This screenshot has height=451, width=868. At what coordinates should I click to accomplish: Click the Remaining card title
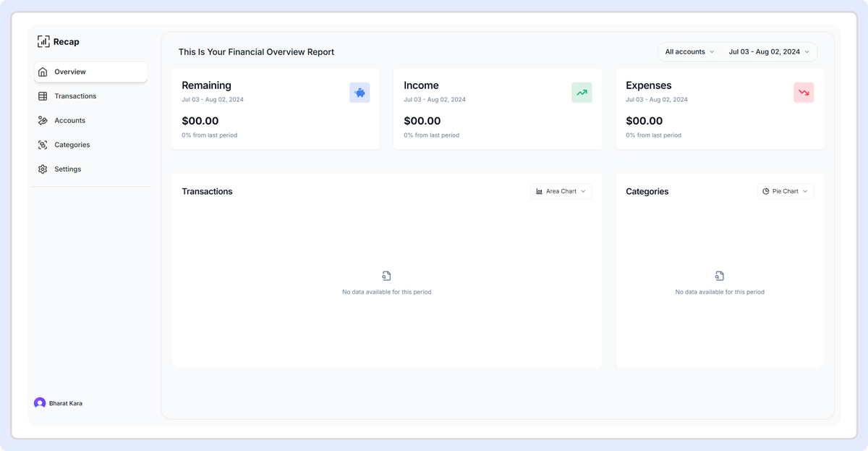coord(206,85)
